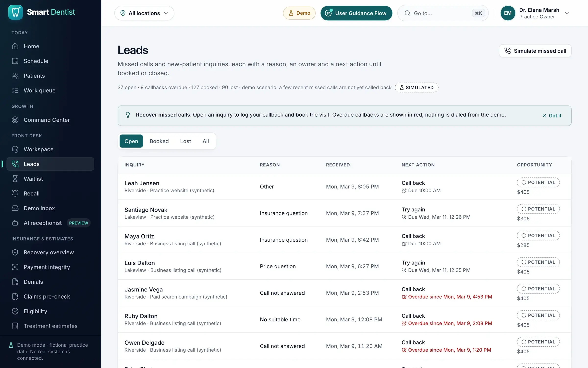Open the Waitlist page
The width and height of the screenshot is (588, 368).
(x=50, y=179)
